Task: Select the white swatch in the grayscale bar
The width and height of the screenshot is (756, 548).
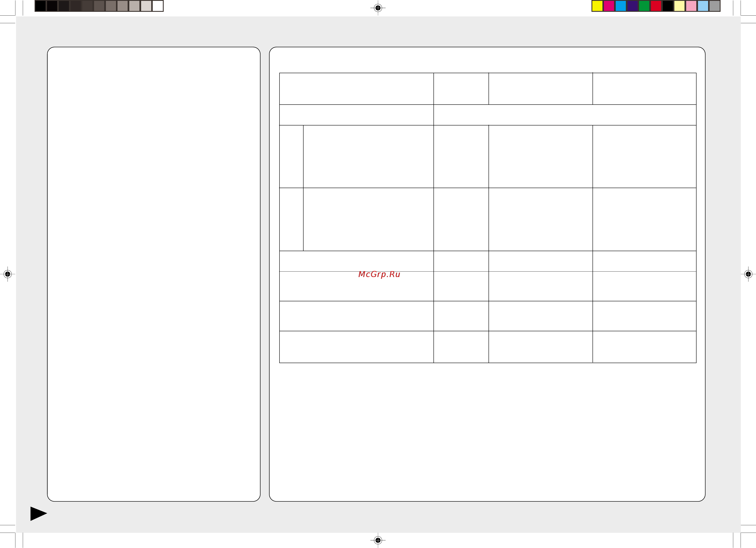Action: (158, 6)
